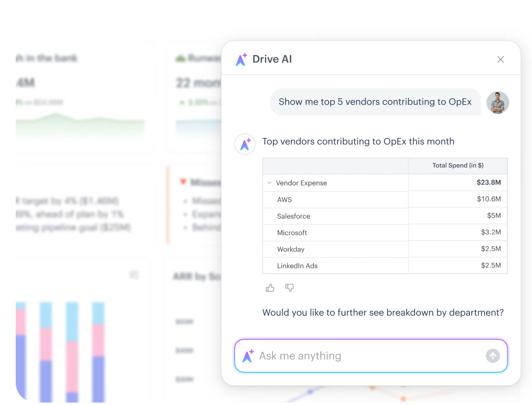Open the user profile avatar picture
Viewport: 532px width, 405px height.
[x=498, y=102]
